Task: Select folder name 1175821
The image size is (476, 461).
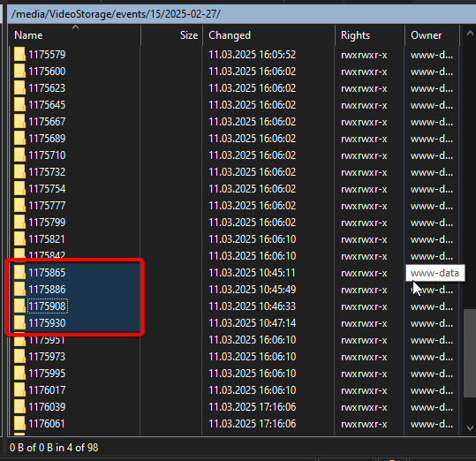Action: click(x=47, y=239)
